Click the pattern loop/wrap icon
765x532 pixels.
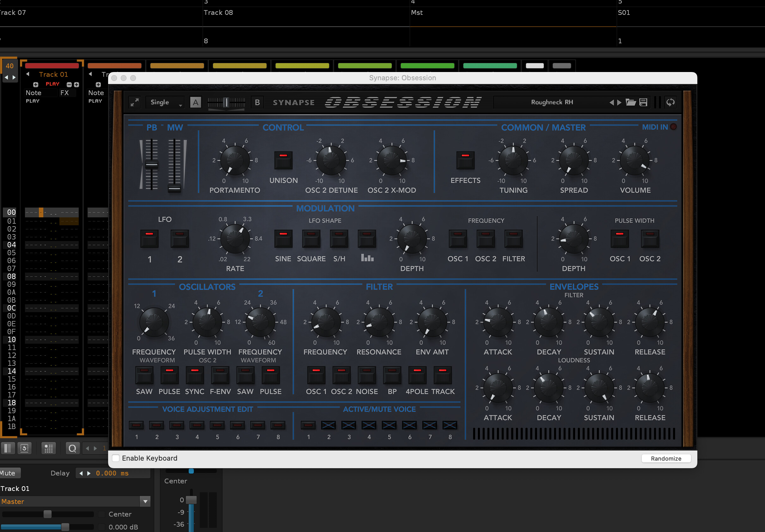point(24,448)
